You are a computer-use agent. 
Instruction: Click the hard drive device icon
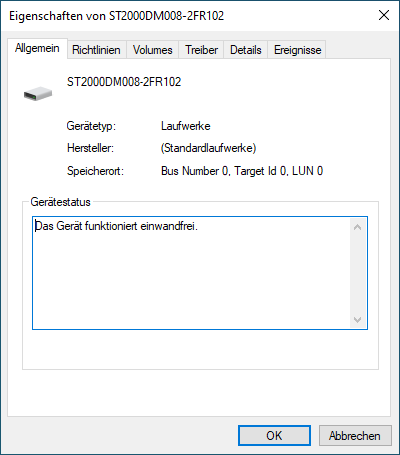pos(38,94)
